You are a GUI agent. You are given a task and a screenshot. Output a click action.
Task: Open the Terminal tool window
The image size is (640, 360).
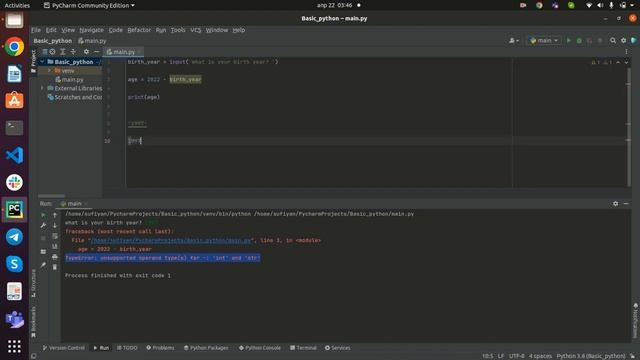coord(303,348)
